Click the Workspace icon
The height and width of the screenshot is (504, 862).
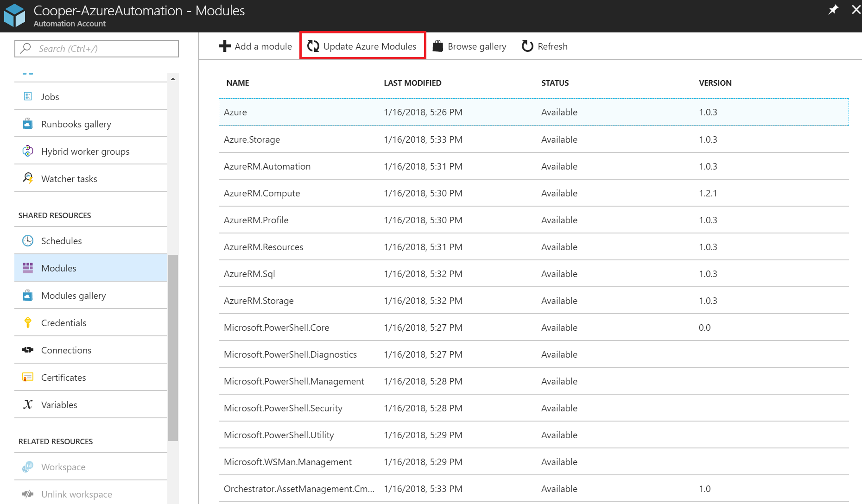28,466
